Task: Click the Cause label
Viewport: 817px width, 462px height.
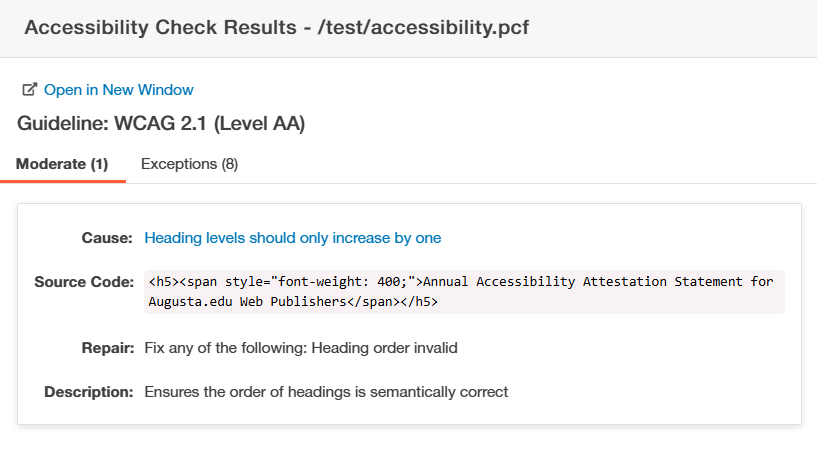Action: click(x=107, y=238)
